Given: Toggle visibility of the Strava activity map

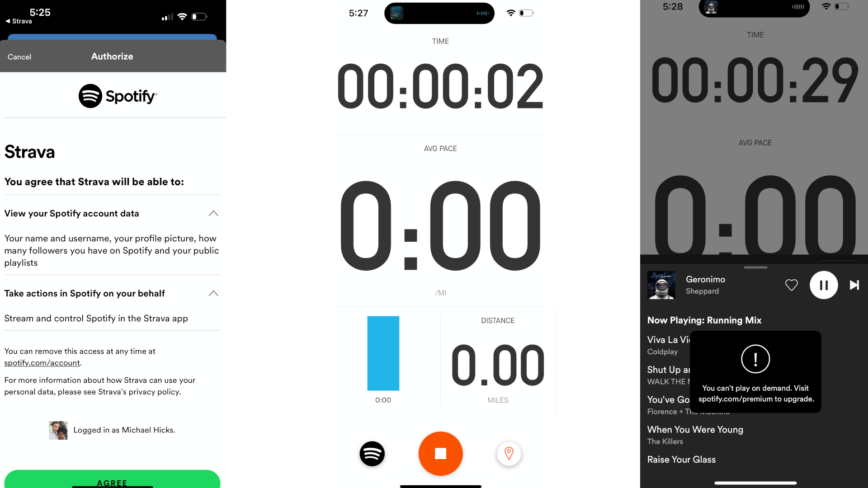Looking at the screenshot, I should pos(509,454).
